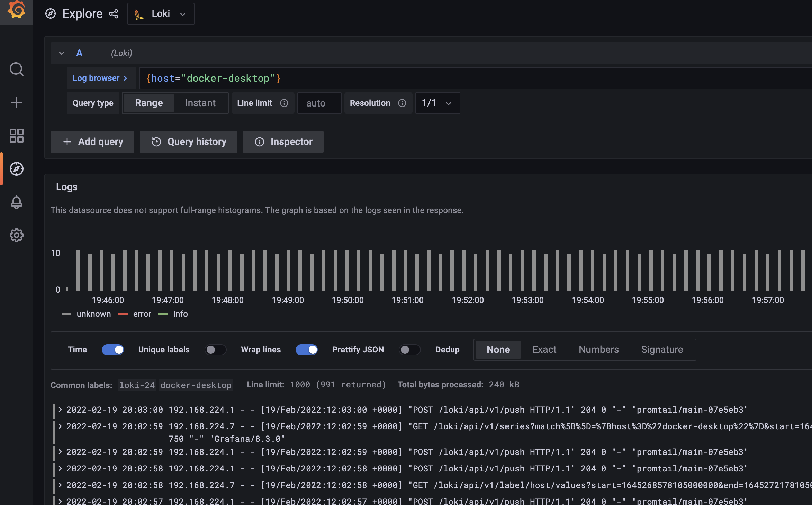Open the Alerting bell icon

click(16, 202)
